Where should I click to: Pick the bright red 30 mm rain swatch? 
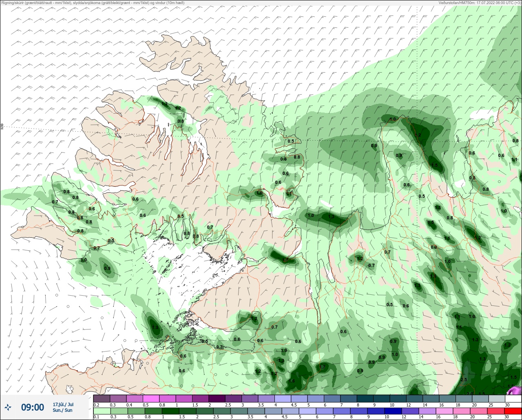[513, 411]
